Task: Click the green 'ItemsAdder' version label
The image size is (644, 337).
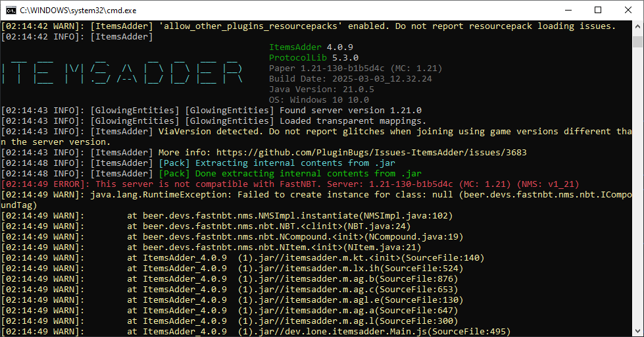Action: [x=295, y=47]
